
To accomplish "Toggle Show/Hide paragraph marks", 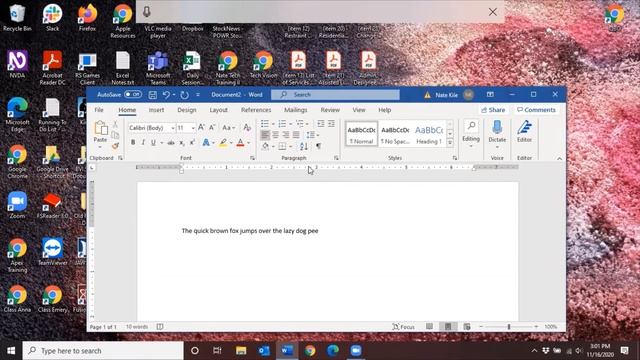I will [x=318, y=146].
